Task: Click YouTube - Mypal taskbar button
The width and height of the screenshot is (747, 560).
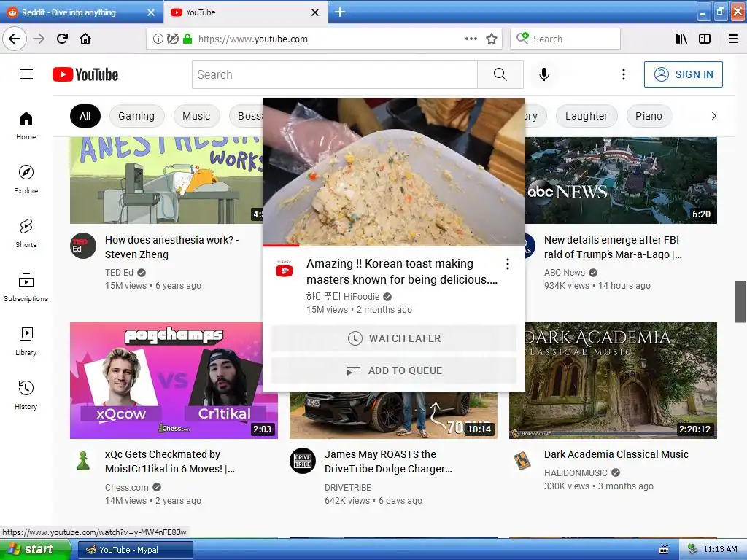Action: click(136, 550)
